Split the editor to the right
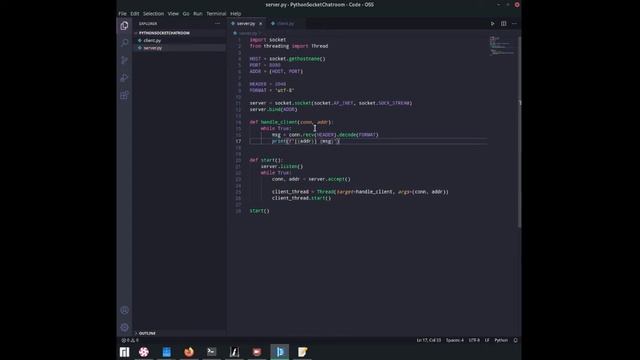Image resolution: width=640 pixels, height=360 pixels. tap(504, 24)
